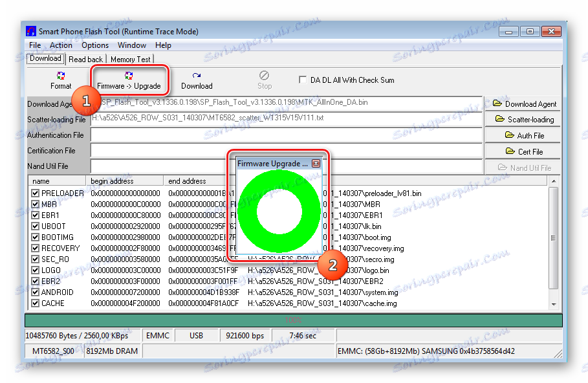Click the Scatter-loading folder button
588x383 pixels.
[523, 119]
